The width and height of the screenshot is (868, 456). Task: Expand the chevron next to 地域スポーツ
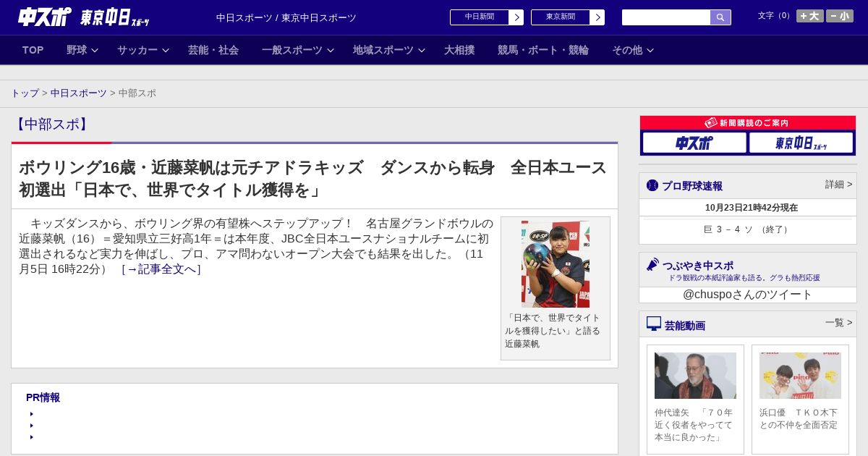tap(422, 50)
